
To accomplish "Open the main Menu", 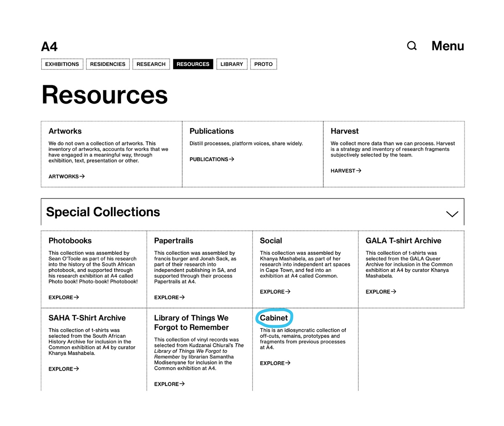I will (x=448, y=46).
